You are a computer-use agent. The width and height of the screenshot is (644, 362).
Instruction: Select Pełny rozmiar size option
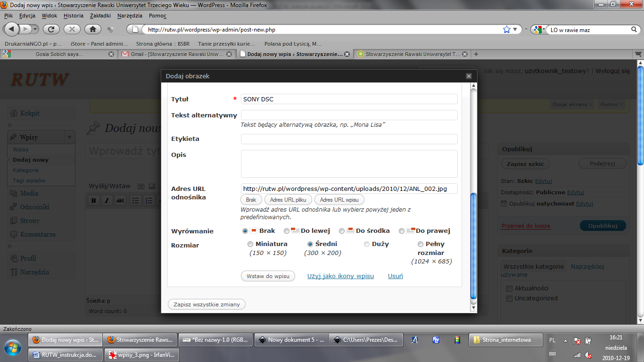pos(421,244)
